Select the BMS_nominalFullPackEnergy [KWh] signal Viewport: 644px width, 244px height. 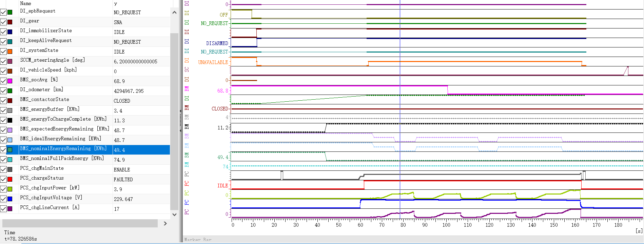[x=62, y=159]
